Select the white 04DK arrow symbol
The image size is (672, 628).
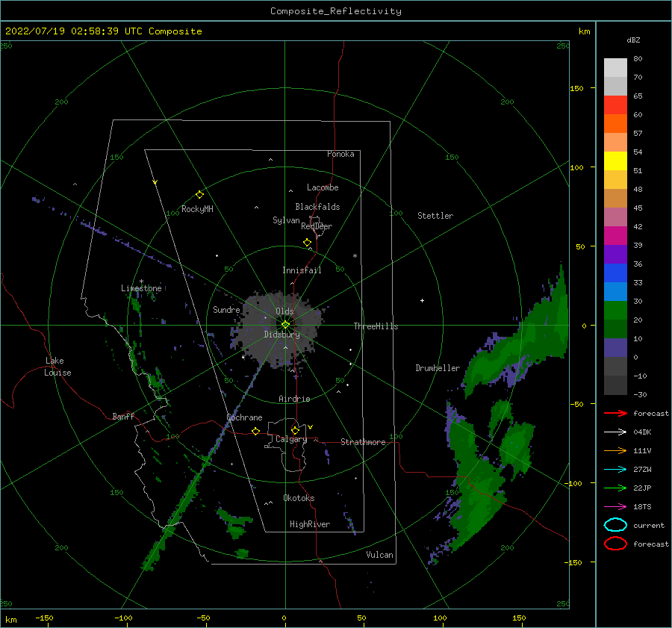[615, 432]
